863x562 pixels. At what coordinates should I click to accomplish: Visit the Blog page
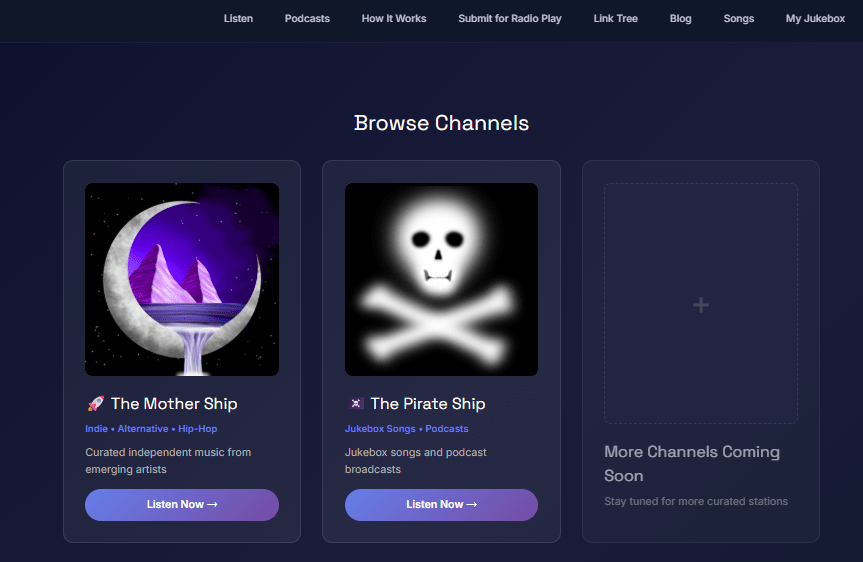click(x=680, y=19)
